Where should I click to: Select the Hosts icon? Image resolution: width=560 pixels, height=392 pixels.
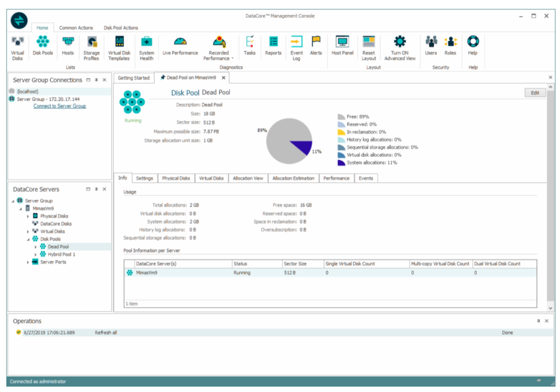click(x=67, y=46)
